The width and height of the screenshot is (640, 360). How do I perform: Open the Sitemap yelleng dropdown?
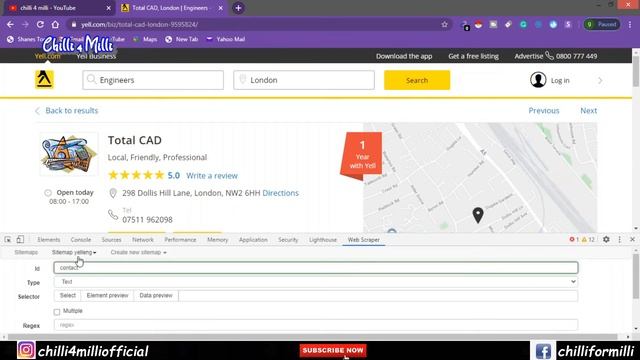tap(74, 253)
